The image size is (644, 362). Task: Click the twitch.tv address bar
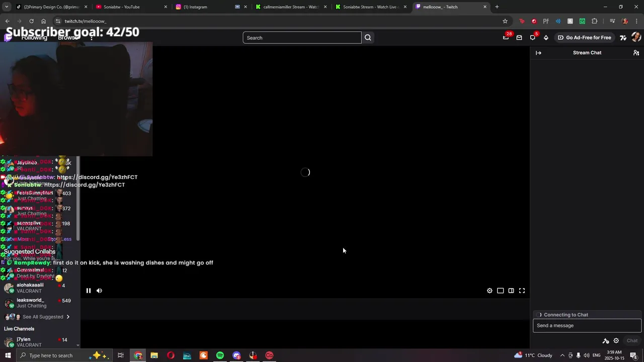282,21
